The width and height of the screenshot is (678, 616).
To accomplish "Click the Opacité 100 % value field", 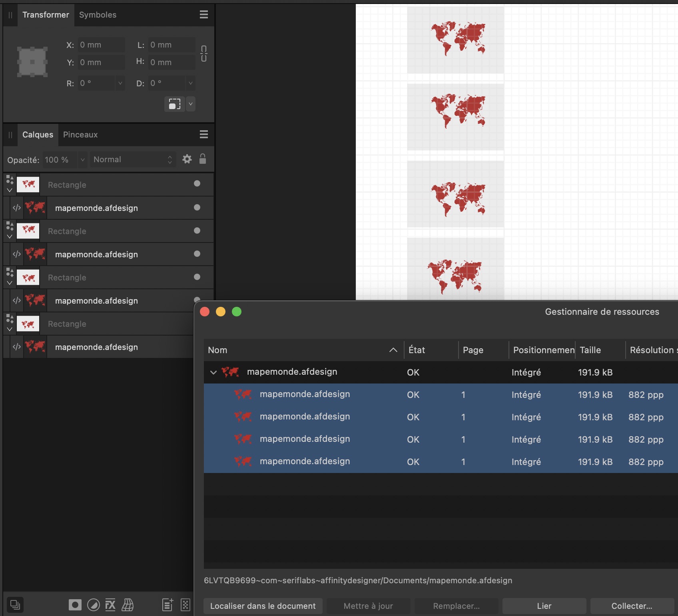I will (60, 159).
